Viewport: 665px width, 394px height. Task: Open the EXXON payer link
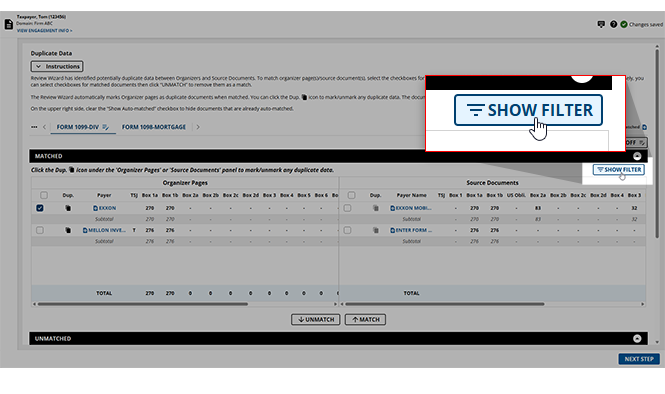107,208
